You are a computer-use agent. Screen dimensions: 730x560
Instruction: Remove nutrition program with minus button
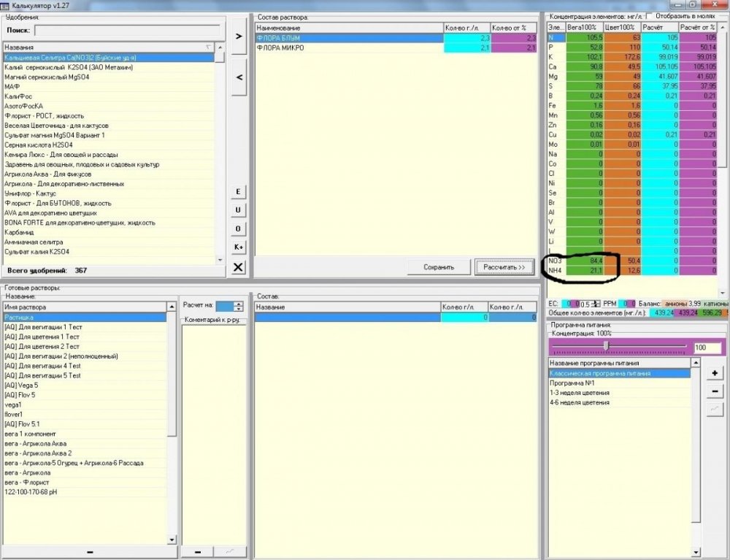[x=715, y=391]
